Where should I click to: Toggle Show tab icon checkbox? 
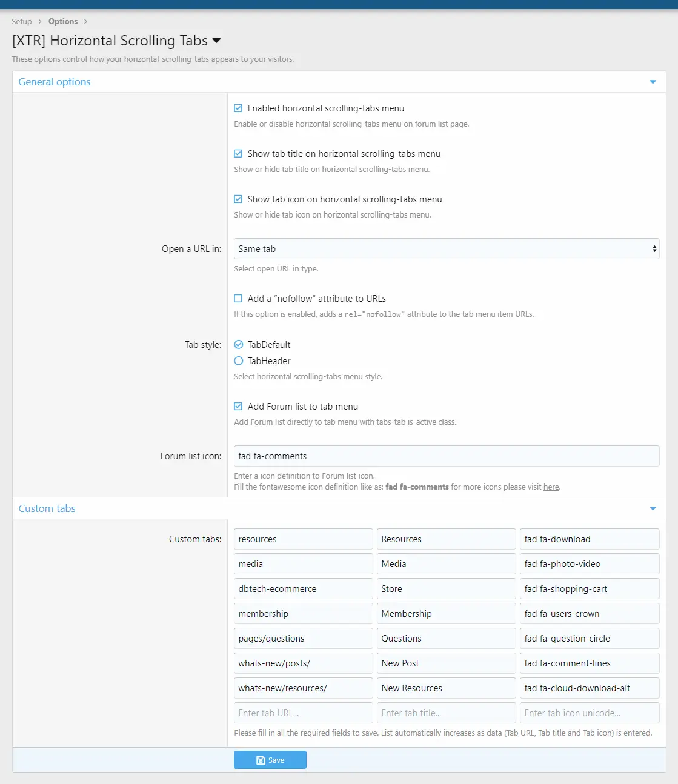tap(238, 199)
